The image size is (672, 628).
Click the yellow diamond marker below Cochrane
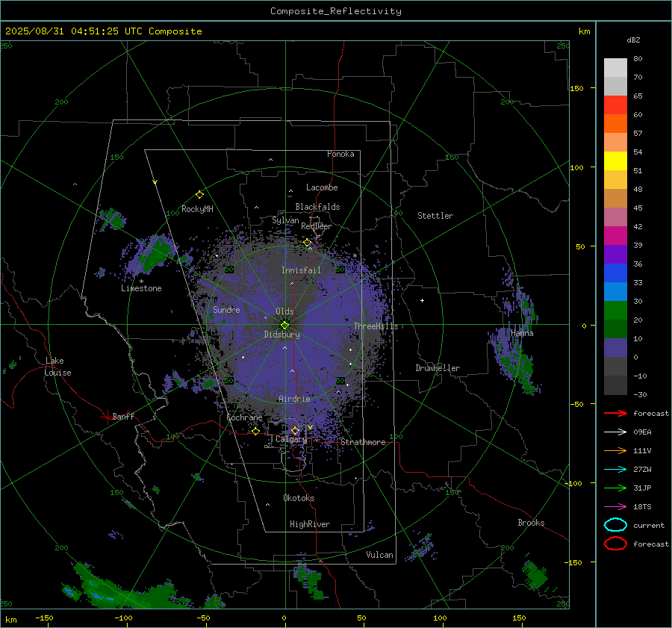click(256, 431)
